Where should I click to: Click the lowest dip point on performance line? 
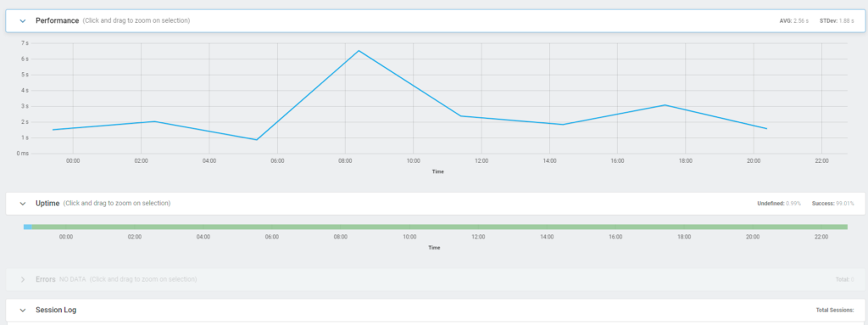tap(257, 140)
